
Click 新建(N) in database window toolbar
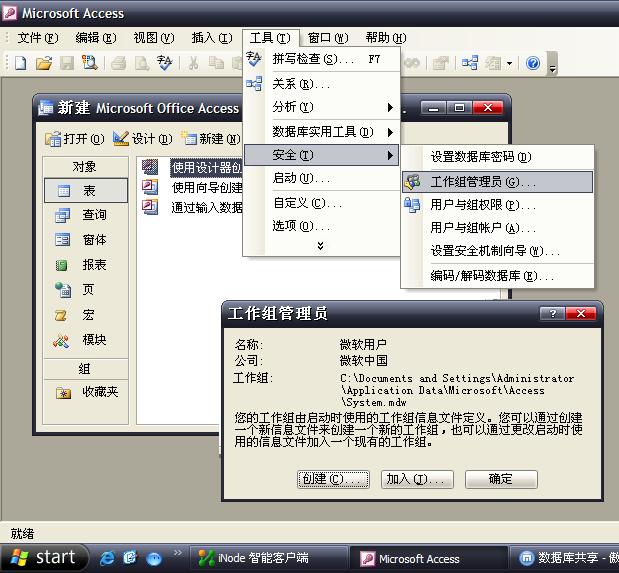click(210, 139)
